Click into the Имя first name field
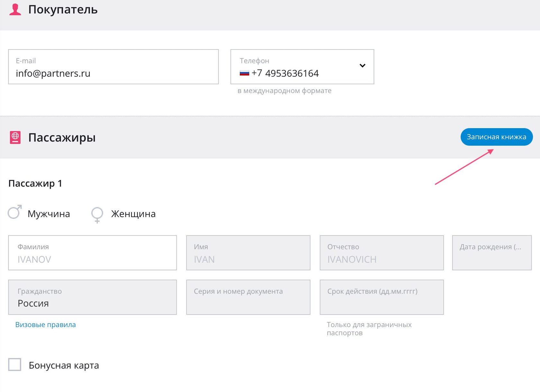 click(248, 253)
